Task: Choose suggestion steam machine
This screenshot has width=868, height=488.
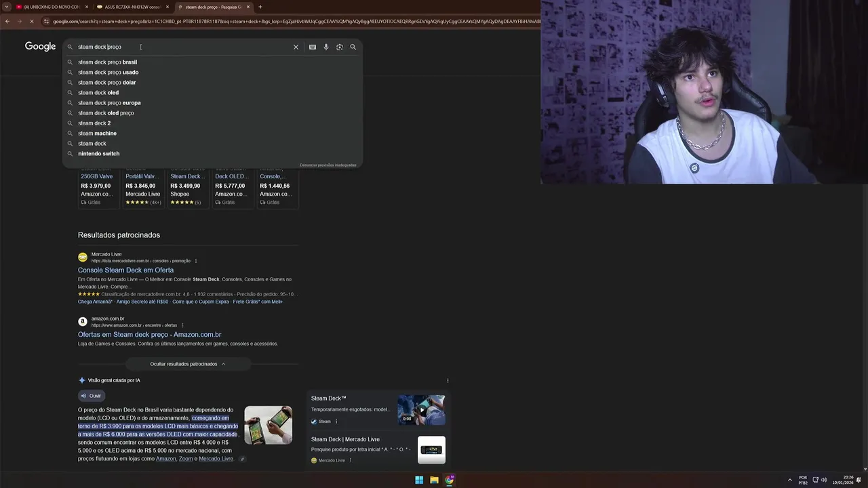Action: click(97, 133)
